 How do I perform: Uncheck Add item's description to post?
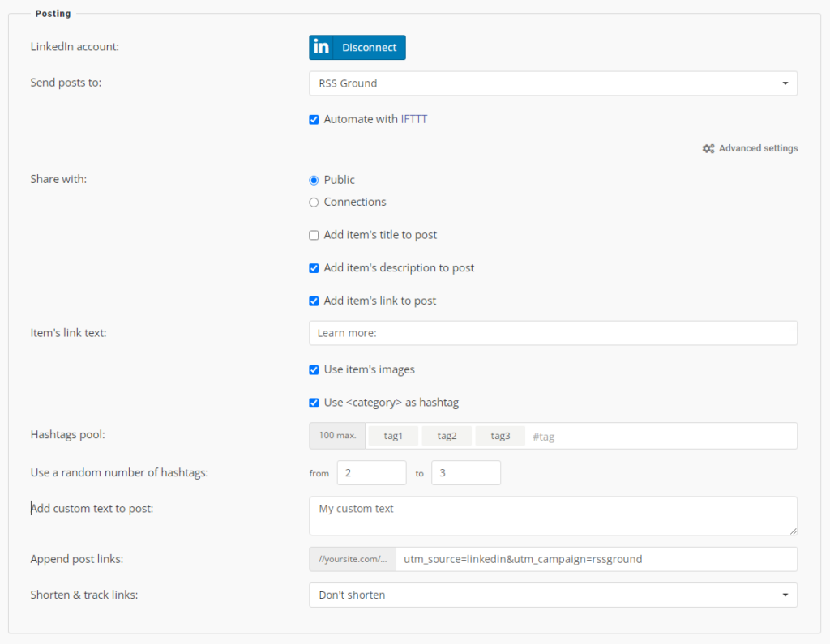314,267
